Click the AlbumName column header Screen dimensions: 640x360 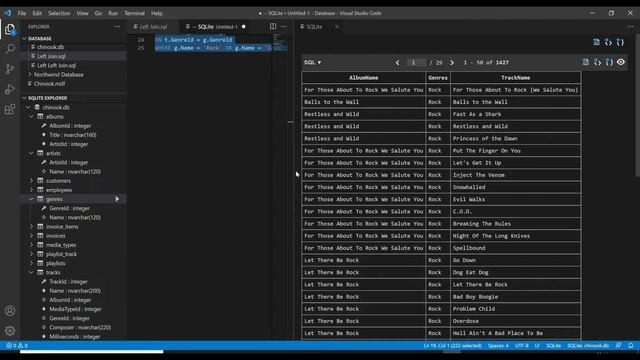(x=364, y=78)
